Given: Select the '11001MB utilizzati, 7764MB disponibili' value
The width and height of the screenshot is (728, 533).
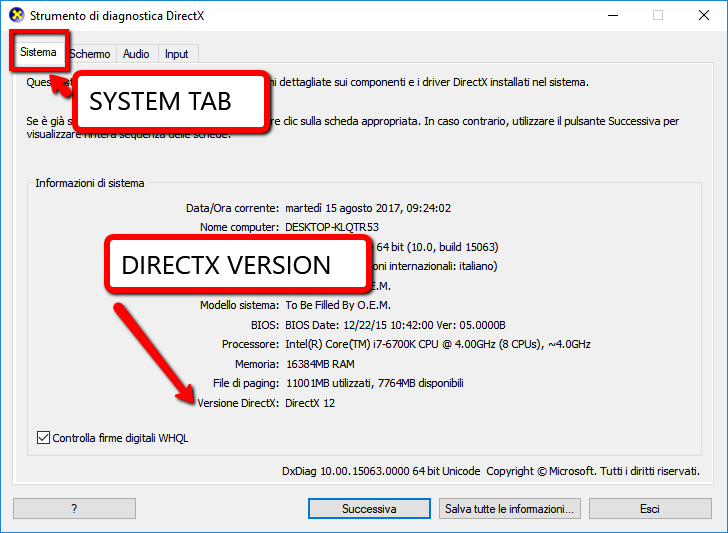Looking at the screenshot, I should point(375,383).
